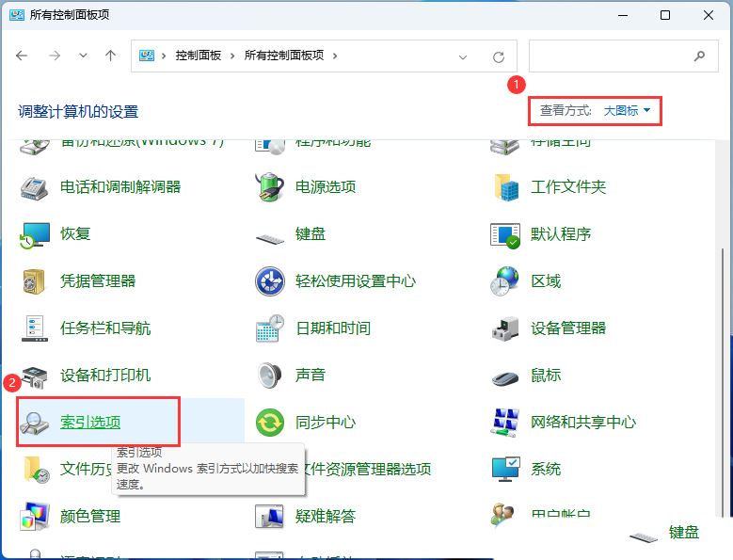Image resolution: width=733 pixels, height=560 pixels.
Task: Open the 颜色管理 link
Action: click(90, 516)
